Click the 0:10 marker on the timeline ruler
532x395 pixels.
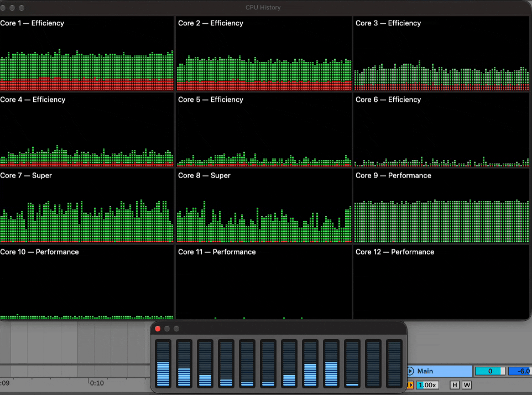97,383
